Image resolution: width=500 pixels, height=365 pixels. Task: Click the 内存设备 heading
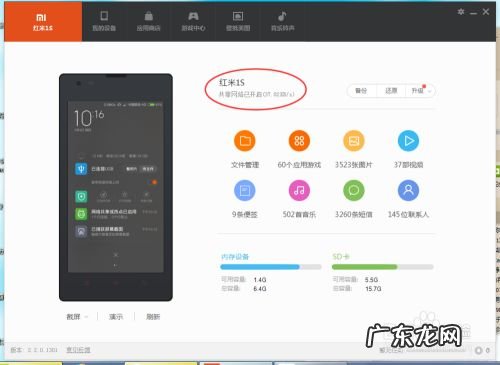tap(235, 257)
